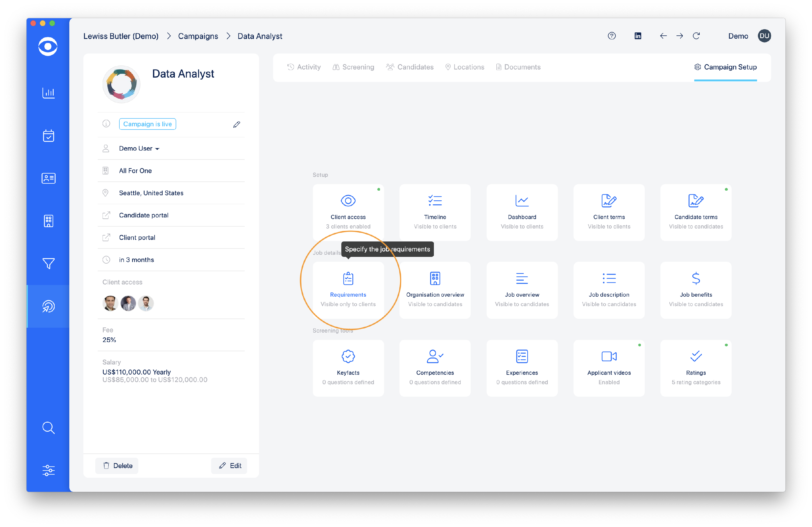
Task: Open the calendar tasks sidebar icon
Action: [48, 136]
